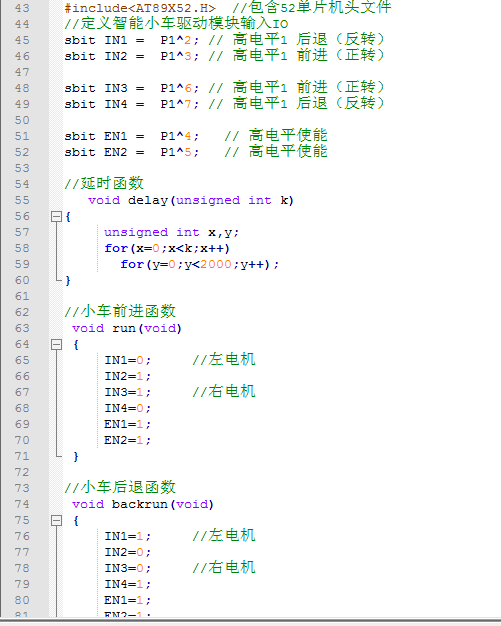The image size is (501, 626).
Task: Collapse the delay function fold marker
Action: pos(56,217)
